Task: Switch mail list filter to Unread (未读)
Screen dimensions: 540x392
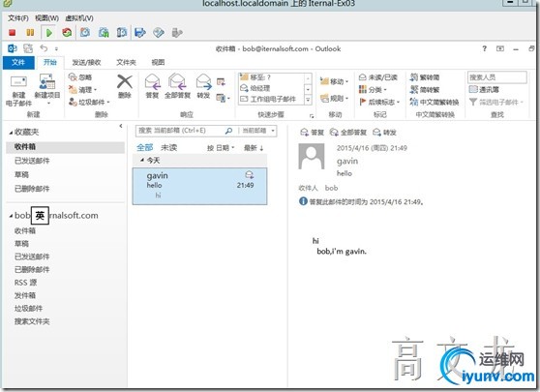Action: [x=168, y=148]
